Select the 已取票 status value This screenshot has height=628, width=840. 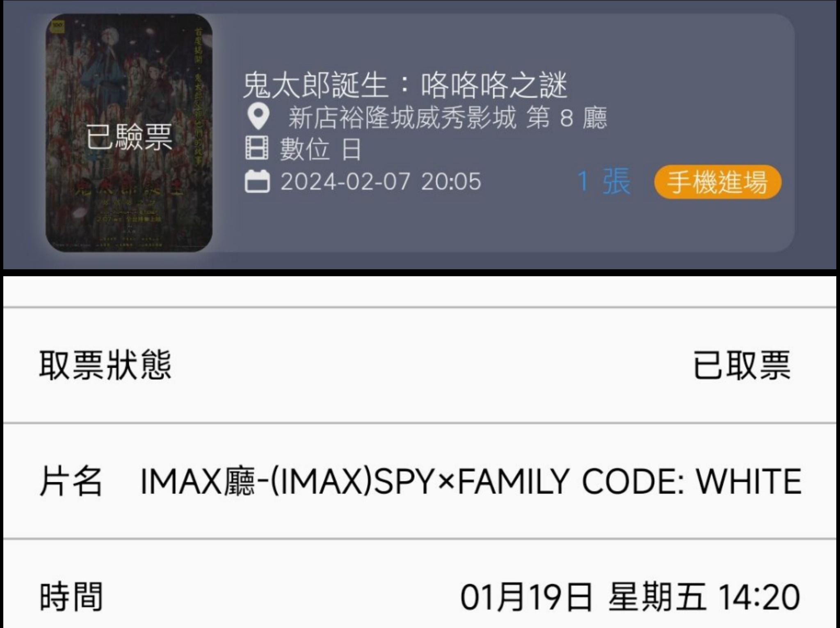(x=742, y=365)
